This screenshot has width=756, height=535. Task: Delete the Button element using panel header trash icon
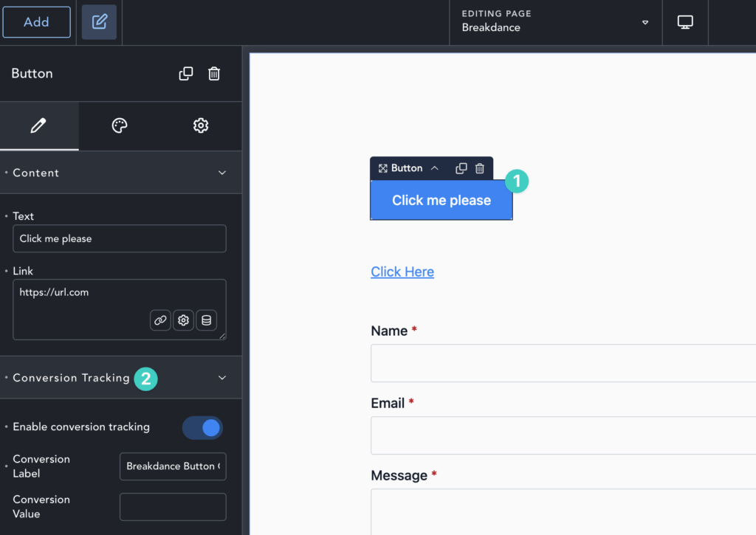(213, 73)
